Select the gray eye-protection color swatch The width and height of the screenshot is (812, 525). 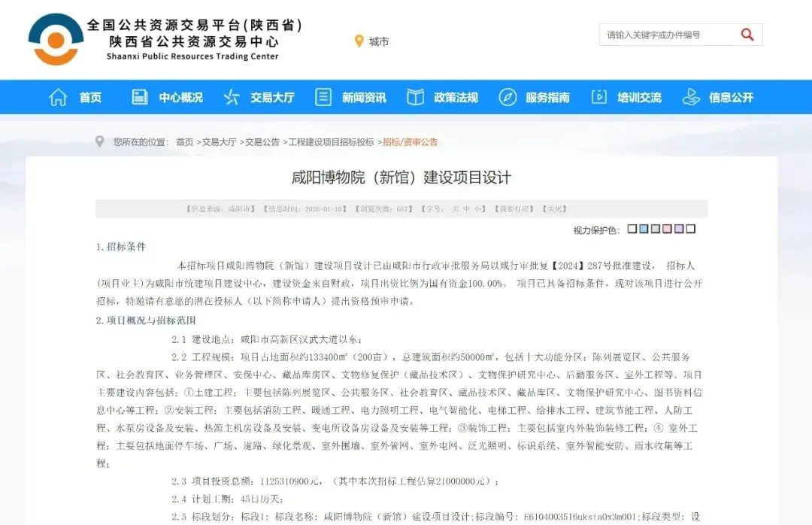pyautogui.click(x=656, y=229)
